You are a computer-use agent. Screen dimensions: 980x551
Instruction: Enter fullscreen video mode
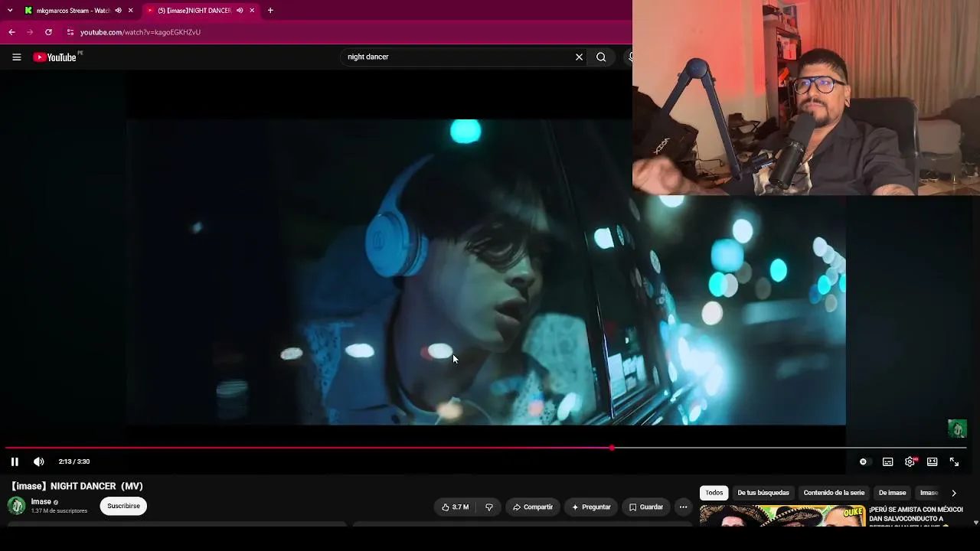pos(955,461)
